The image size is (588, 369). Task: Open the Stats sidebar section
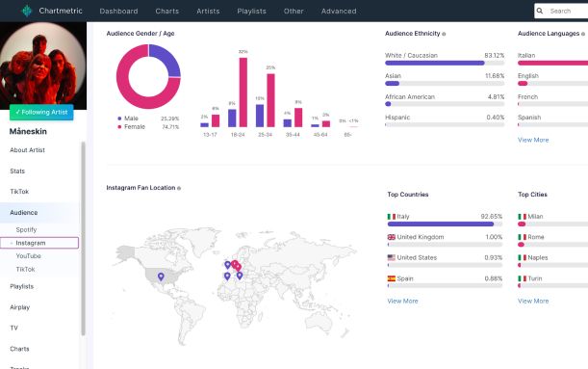pos(17,171)
